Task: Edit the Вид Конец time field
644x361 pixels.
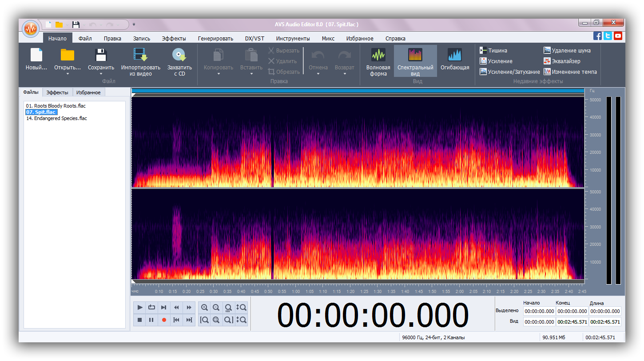Action: pyautogui.click(x=572, y=322)
